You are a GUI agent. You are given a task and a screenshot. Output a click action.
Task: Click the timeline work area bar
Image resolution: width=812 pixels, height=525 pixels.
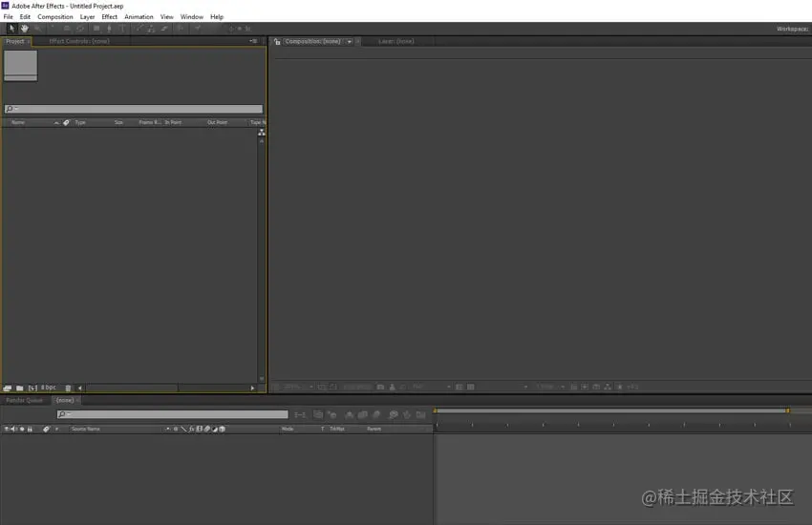611,410
